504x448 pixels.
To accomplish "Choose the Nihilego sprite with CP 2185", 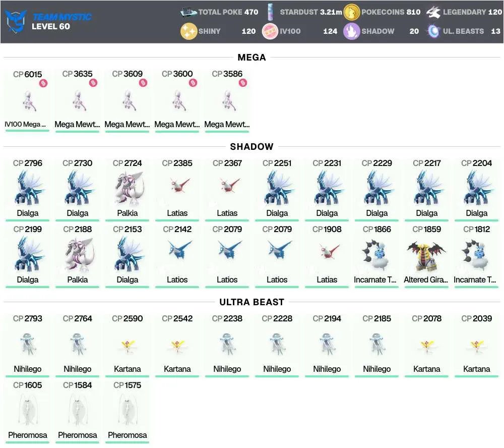I will (x=377, y=344).
